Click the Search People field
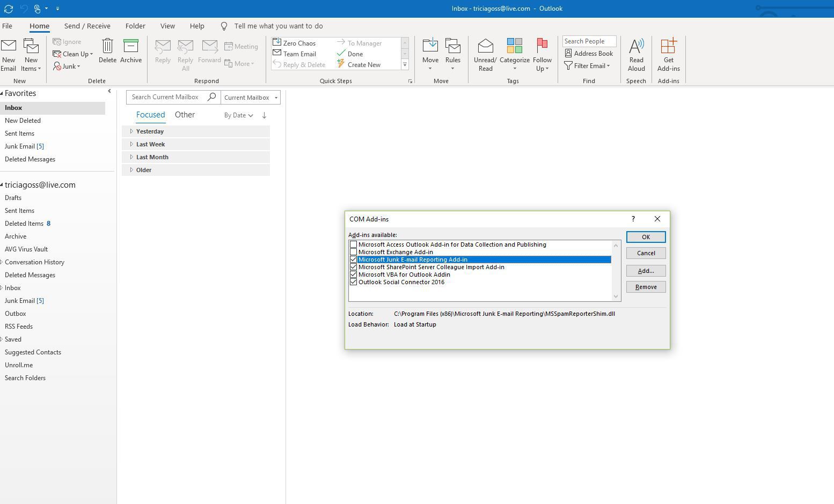834x504 pixels. [589, 41]
